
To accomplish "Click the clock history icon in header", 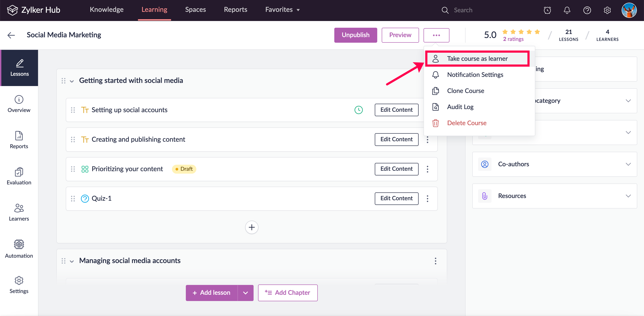I will pyautogui.click(x=547, y=10).
